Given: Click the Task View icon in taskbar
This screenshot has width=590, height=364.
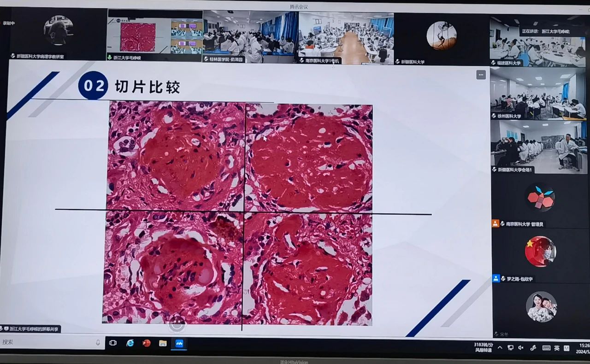Looking at the screenshot, I should point(113,343).
